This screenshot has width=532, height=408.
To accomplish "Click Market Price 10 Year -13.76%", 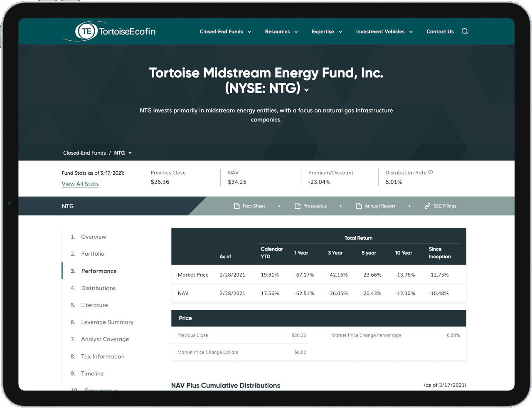I will pyautogui.click(x=405, y=275).
